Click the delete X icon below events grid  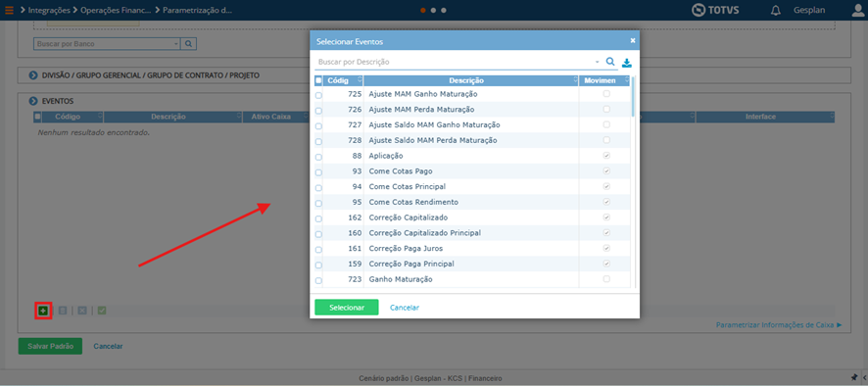82,311
